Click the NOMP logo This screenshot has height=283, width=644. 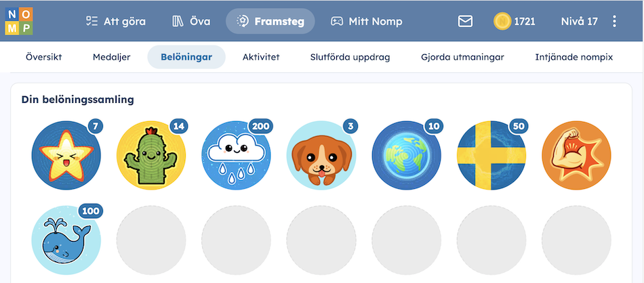[x=19, y=21]
